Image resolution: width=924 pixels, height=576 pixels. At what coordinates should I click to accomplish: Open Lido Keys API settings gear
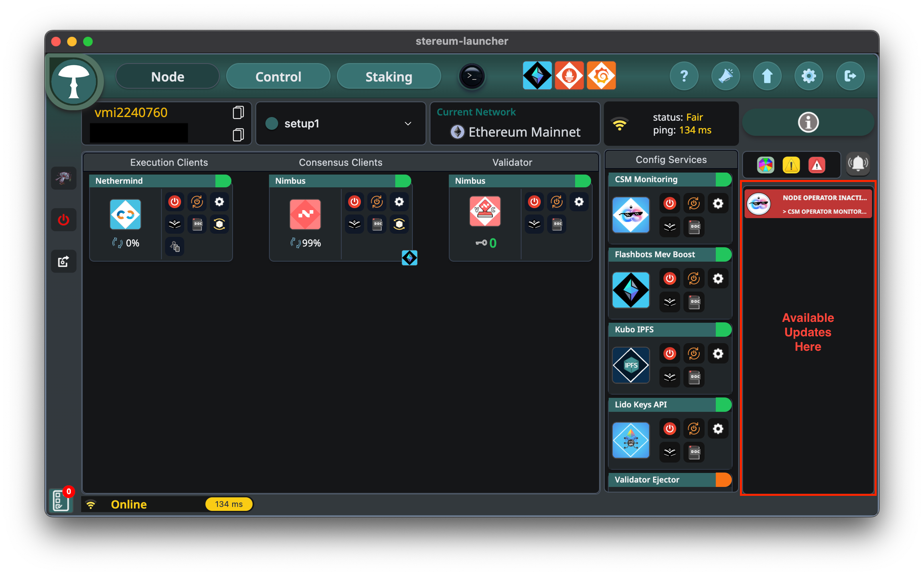pos(718,428)
